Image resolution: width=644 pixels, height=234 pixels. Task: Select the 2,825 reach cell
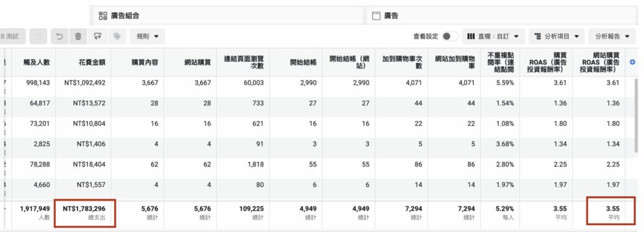coord(34,148)
